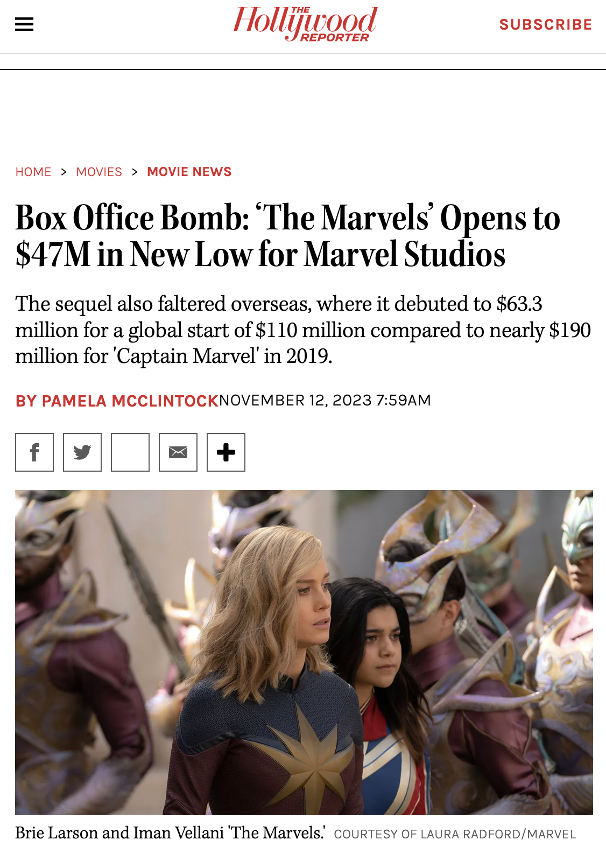Share the article on Facebook
The image size is (606, 868).
[34, 452]
